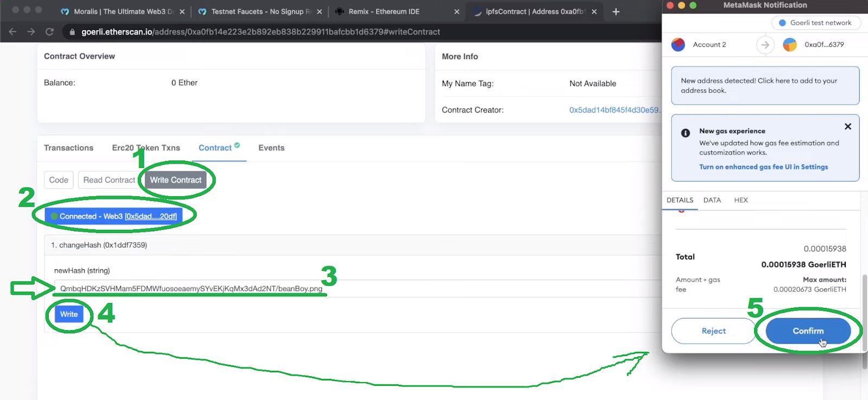Click the 0 Ether balance value
The image size is (868, 400).
click(184, 83)
